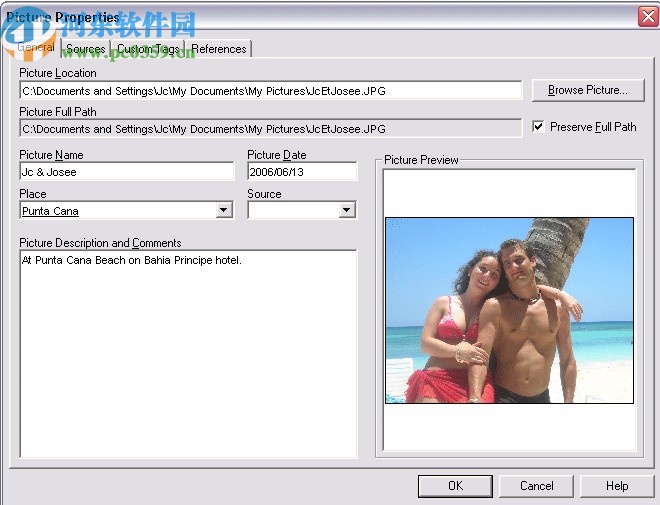Click the Cancel button

pos(536,486)
